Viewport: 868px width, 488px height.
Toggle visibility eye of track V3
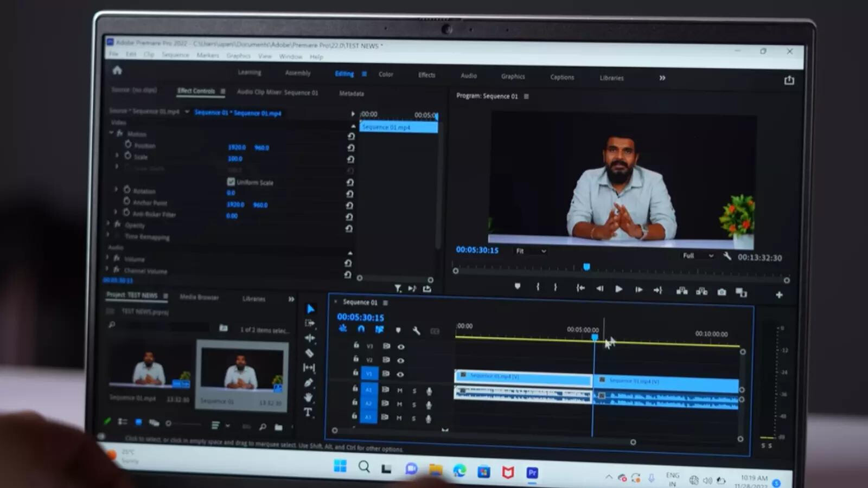point(401,346)
